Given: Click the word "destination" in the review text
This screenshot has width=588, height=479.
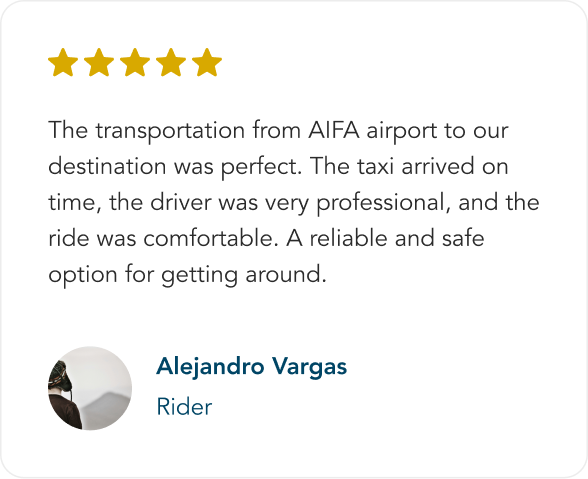Looking at the screenshot, I should click(x=107, y=166).
